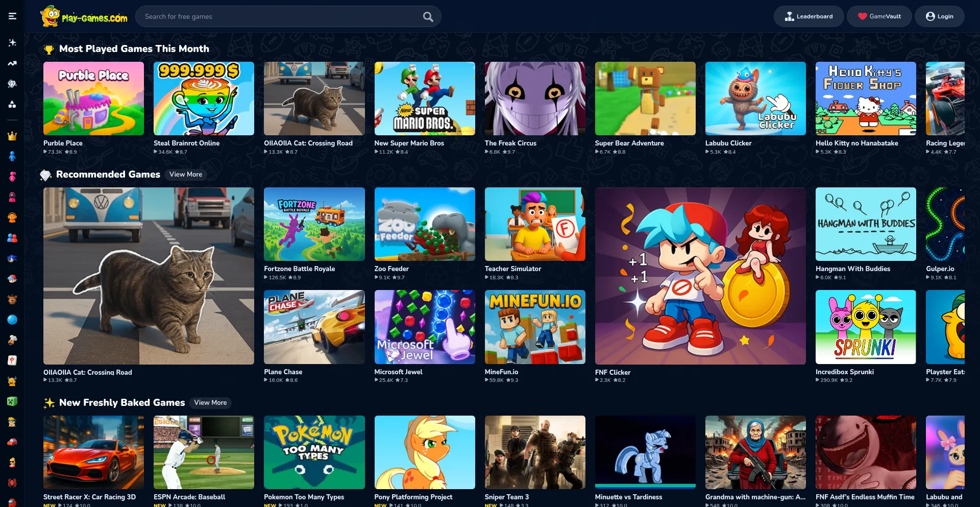Open the Sniper Team 3 thumbnail
Viewport: 980px width, 507px height.
[x=535, y=452]
